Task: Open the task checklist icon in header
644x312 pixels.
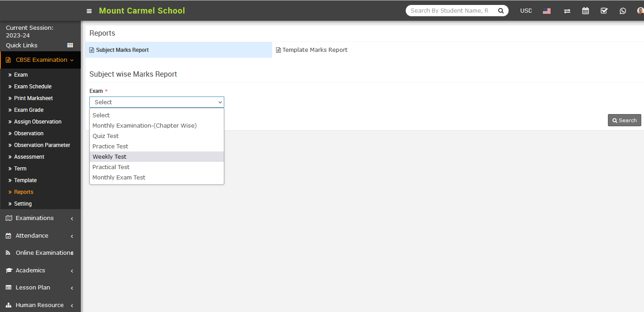Action: click(604, 11)
